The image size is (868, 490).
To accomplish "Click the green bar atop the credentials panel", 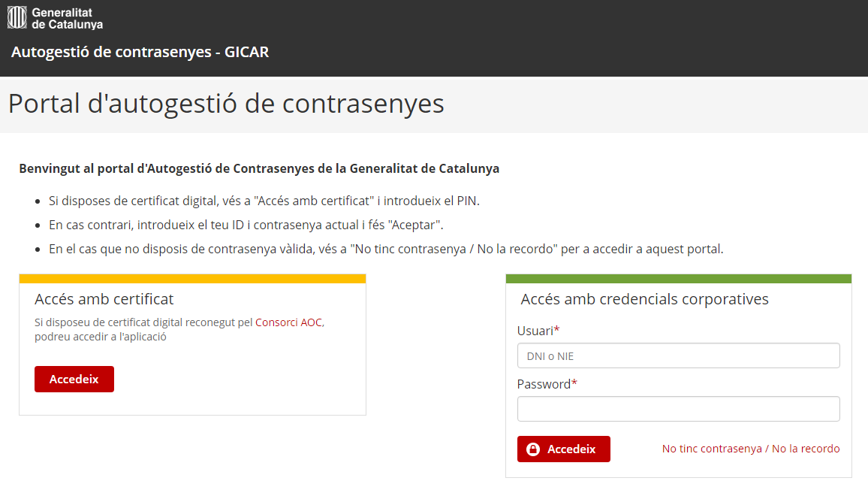I will tap(678, 279).
